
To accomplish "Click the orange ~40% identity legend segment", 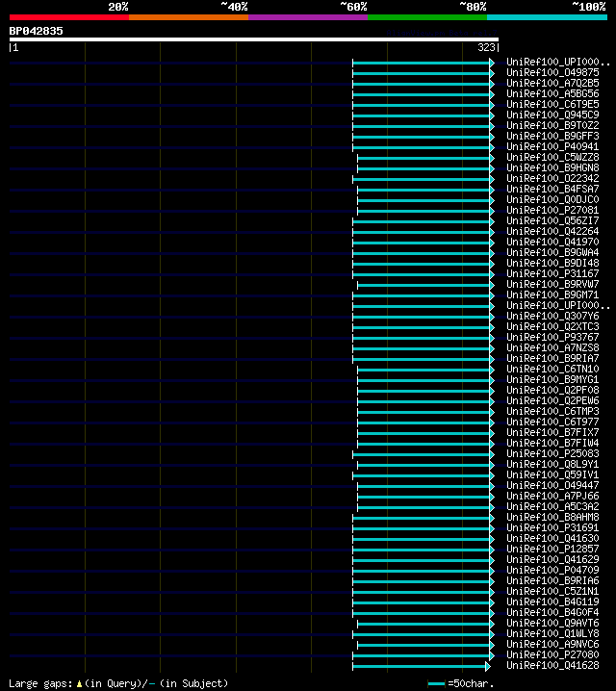I will (189, 17).
